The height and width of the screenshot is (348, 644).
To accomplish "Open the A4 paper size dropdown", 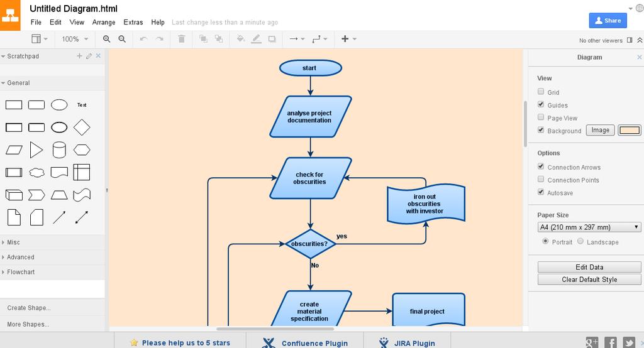I will (x=589, y=227).
